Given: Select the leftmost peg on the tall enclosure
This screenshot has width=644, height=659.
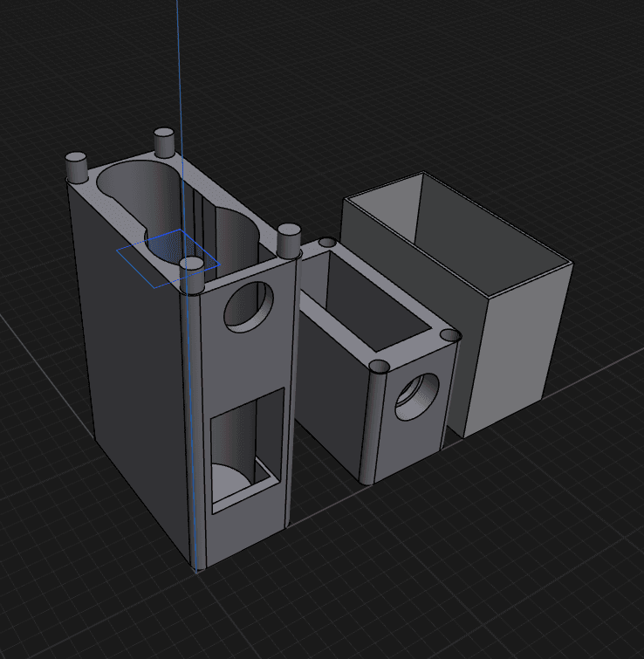Looking at the screenshot, I should pos(77,167).
